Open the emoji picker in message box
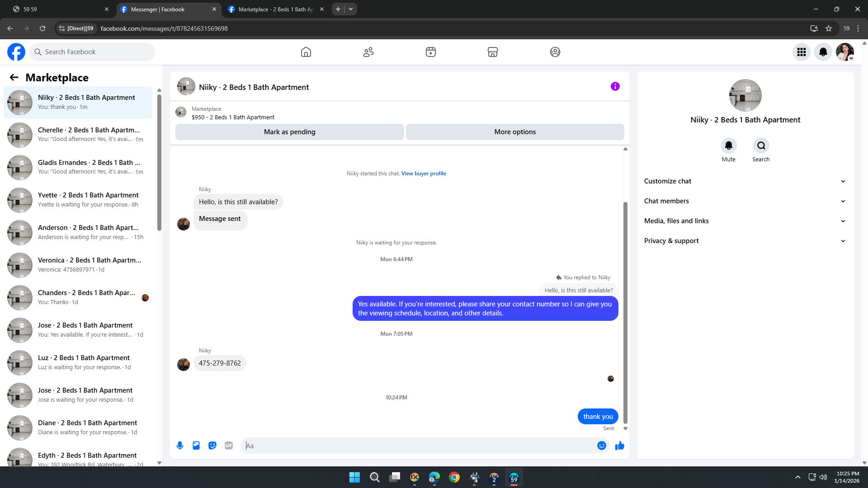 click(x=601, y=446)
